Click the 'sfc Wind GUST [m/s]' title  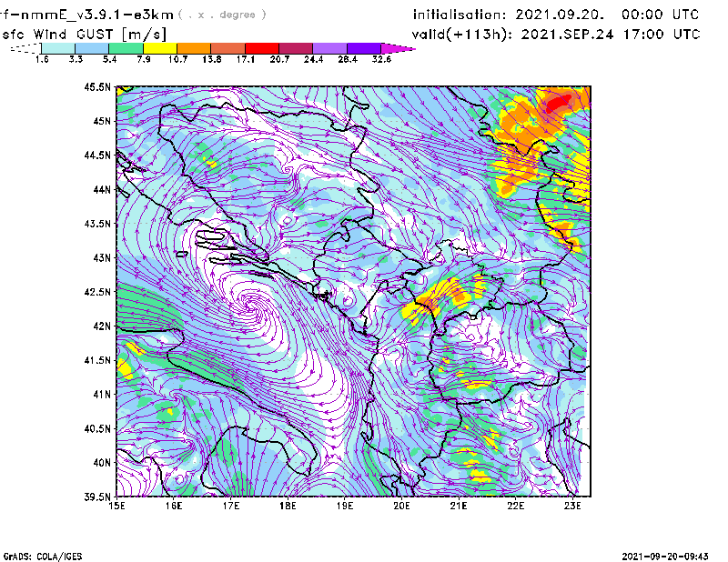pos(85,35)
